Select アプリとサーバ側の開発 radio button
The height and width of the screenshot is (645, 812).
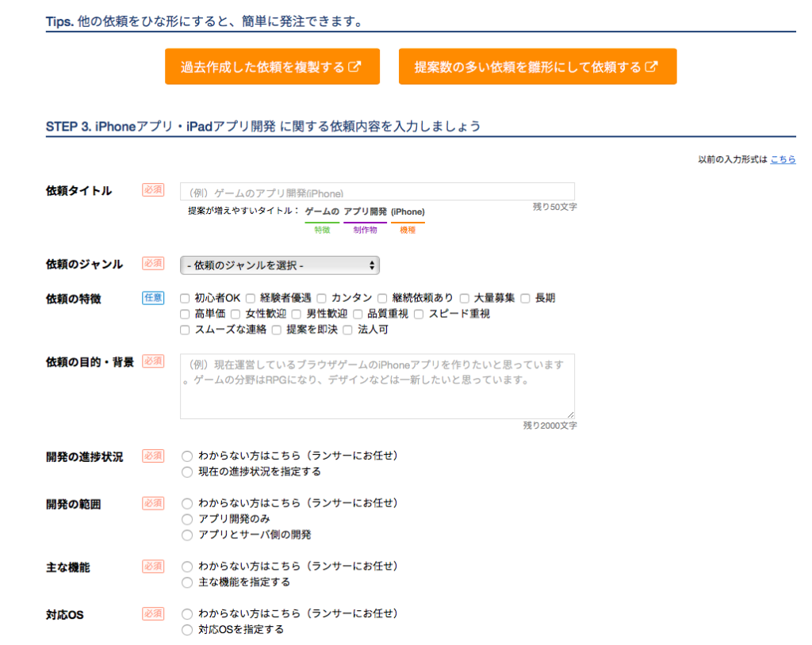pyautogui.click(x=187, y=536)
